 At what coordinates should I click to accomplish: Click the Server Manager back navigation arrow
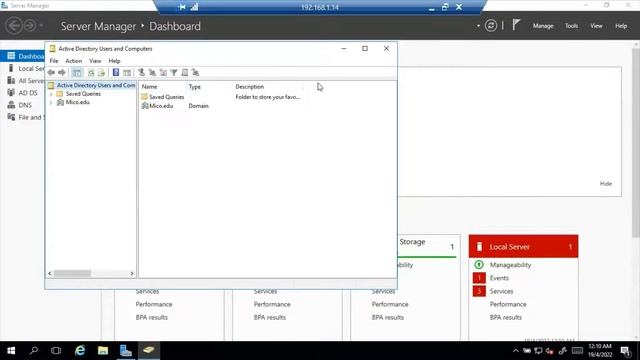click(14, 26)
